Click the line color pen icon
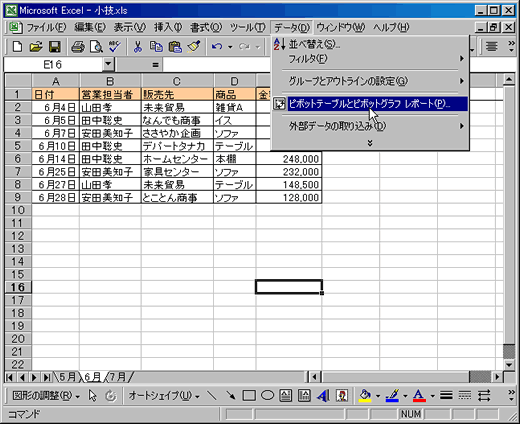The width and height of the screenshot is (520, 424). click(x=392, y=396)
